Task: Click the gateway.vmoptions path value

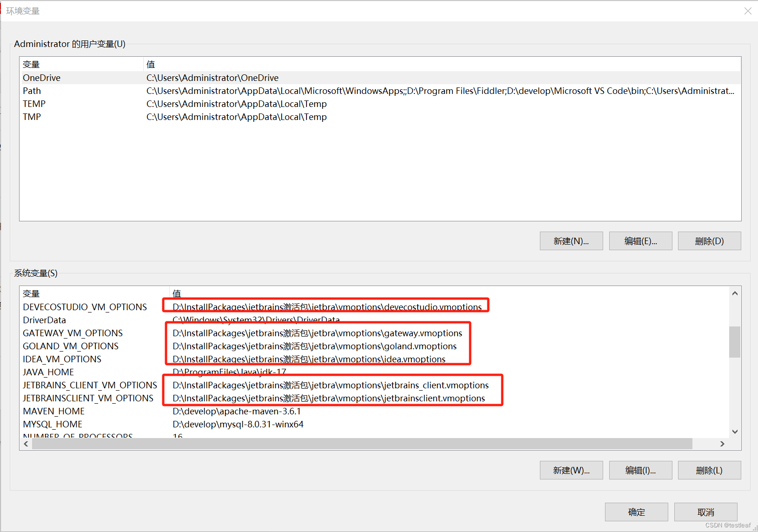Action: 318,333
